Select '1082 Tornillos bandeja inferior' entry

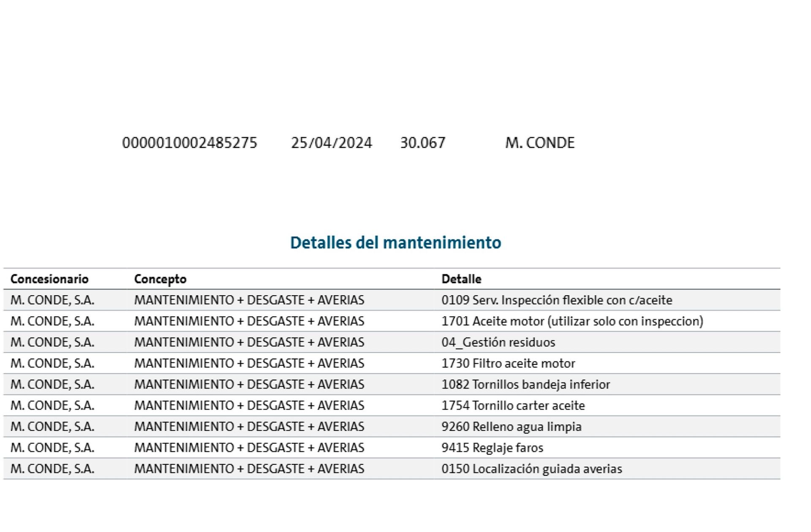pyautogui.click(x=526, y=385)
